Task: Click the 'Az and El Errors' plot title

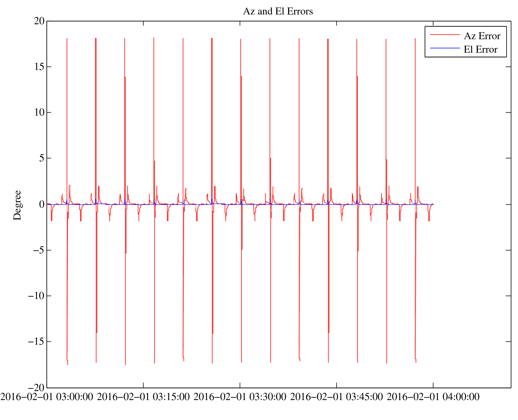Action: click(278, 11)
